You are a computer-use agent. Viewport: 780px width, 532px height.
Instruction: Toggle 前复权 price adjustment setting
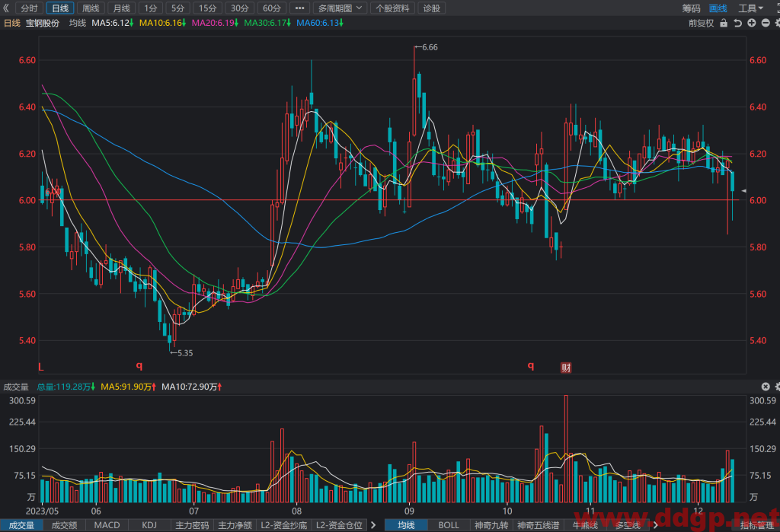701,23
